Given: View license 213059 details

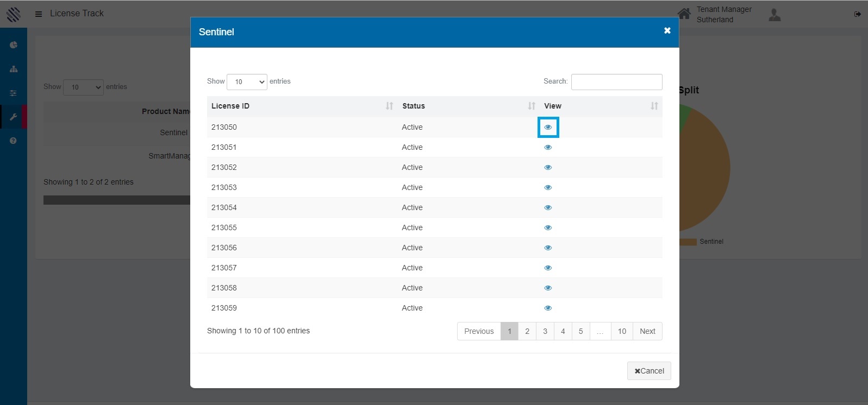Looking at the screenshot, I should 548,308.
